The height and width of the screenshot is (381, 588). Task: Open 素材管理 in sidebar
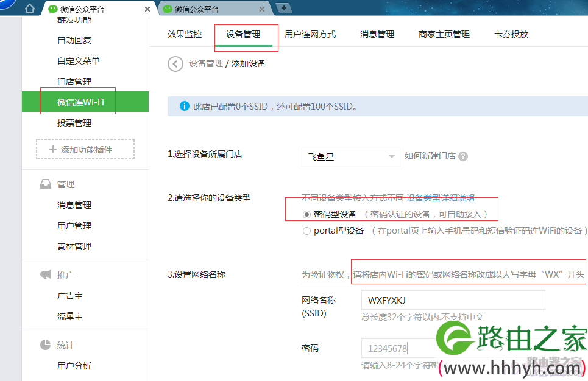pyautogui.click(x=74, y=246)
